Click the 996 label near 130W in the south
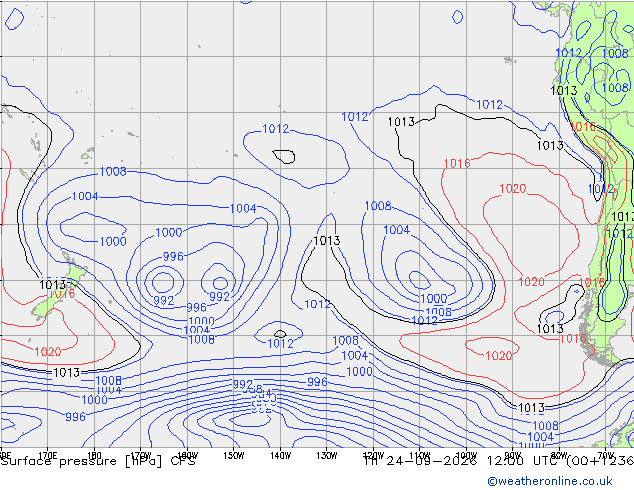Viewport: 634px width, 490px height. [317, 382]
